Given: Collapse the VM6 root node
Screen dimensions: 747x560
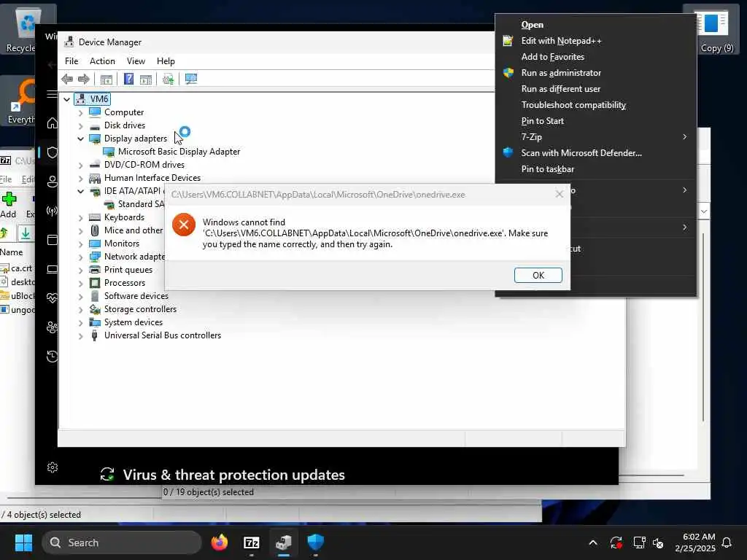Looking at the screenshot, I should [67, 99].
